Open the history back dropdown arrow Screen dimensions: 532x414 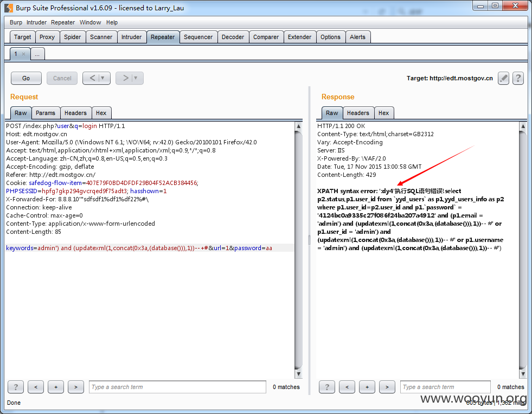[104, 78]
